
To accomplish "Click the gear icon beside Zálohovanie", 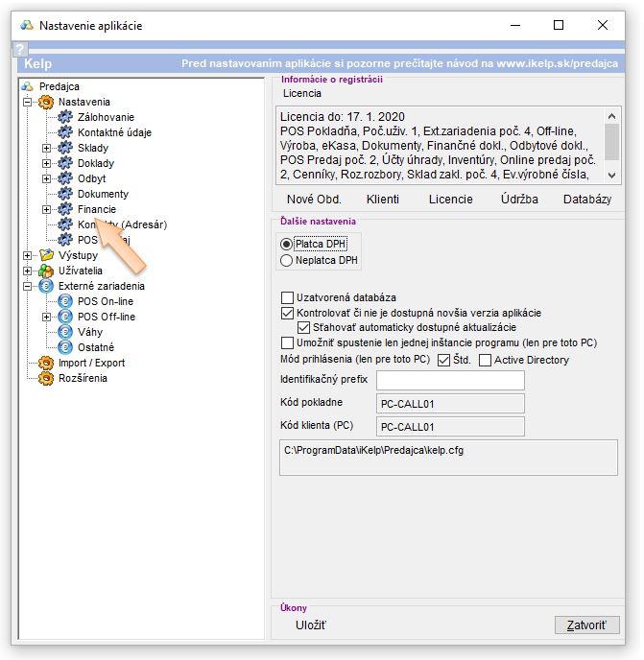I will pyautogui.click(x=65, y=117).
